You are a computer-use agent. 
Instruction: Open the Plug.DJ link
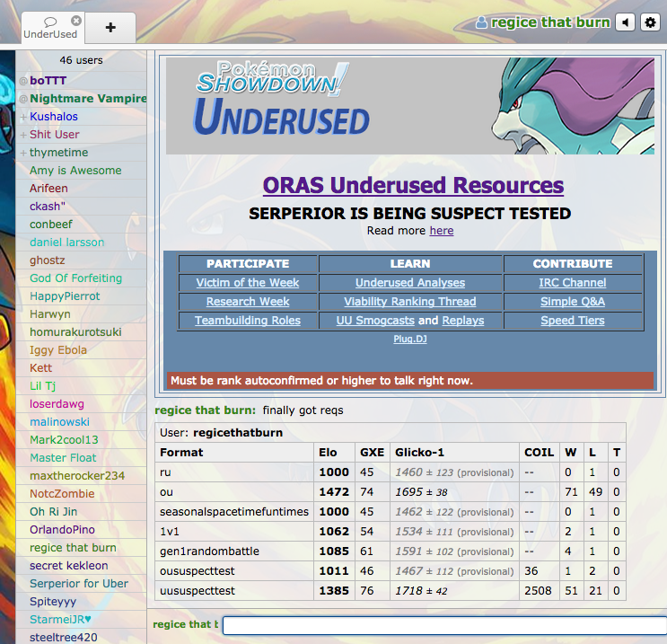click(x=410, y=339)
